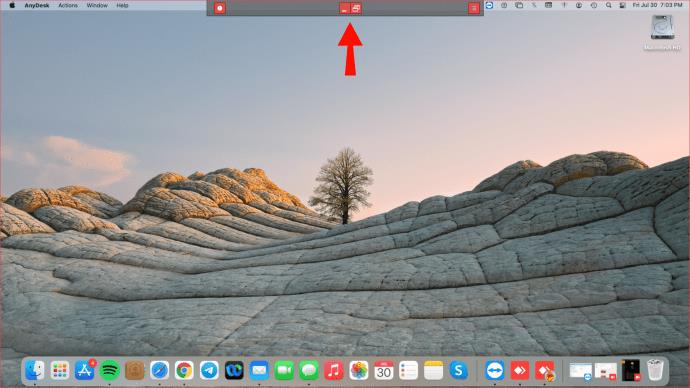This screenshot has width=690, height=388.
Task: Click the AnyDesk session info icon in the toolbar
Action: [x=220, y=8]
